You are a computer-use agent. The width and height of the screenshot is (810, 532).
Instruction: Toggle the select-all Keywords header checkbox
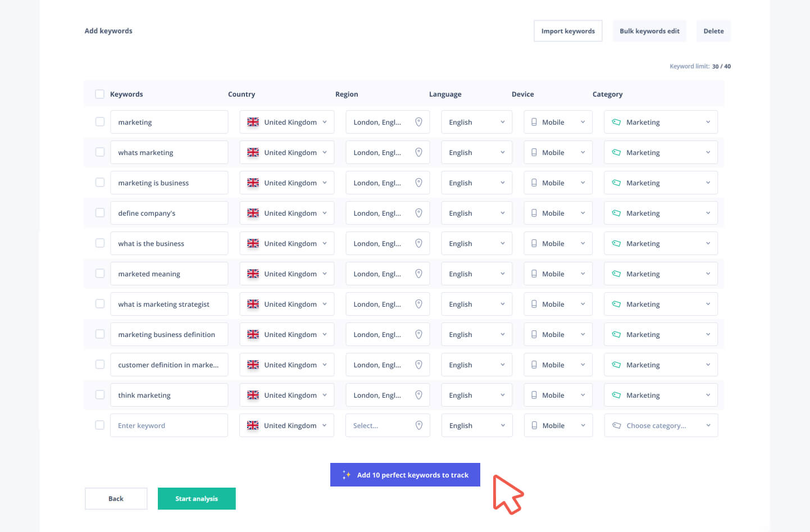(99, 94)
